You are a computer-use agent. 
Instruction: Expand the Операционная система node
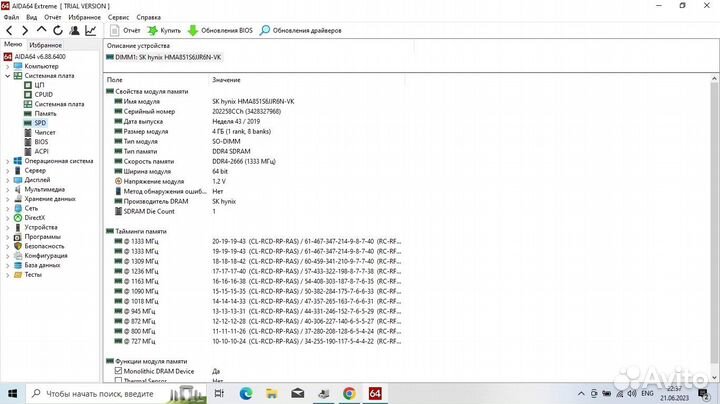pos(7,161)
